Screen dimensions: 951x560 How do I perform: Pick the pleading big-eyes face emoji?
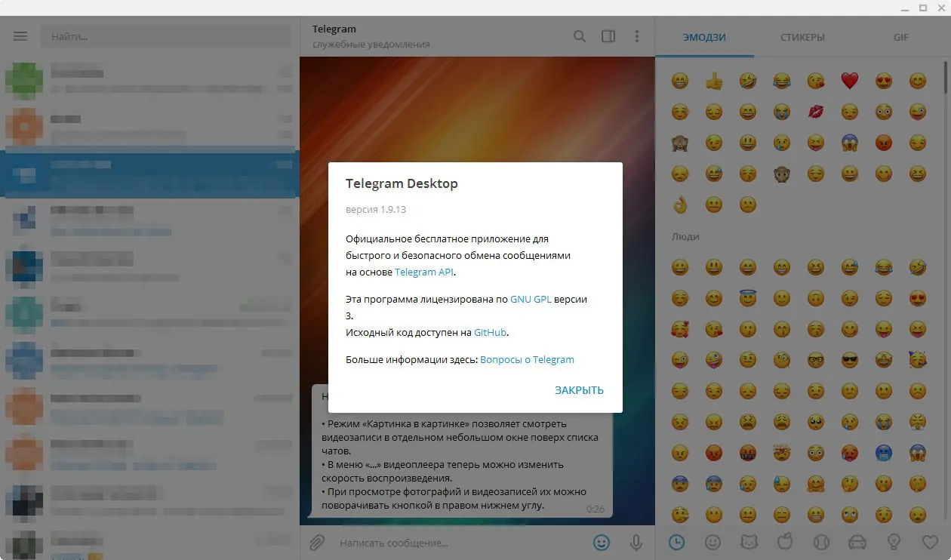coord(816,421)
